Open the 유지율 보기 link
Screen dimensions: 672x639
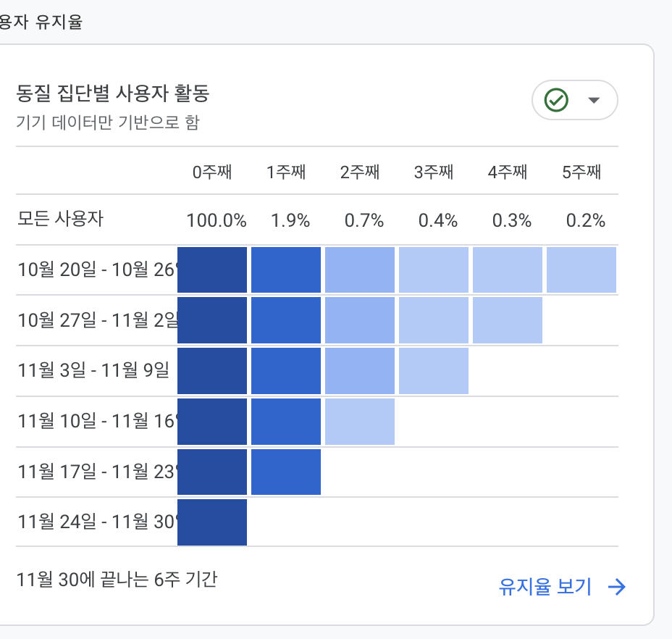[545, 587]
